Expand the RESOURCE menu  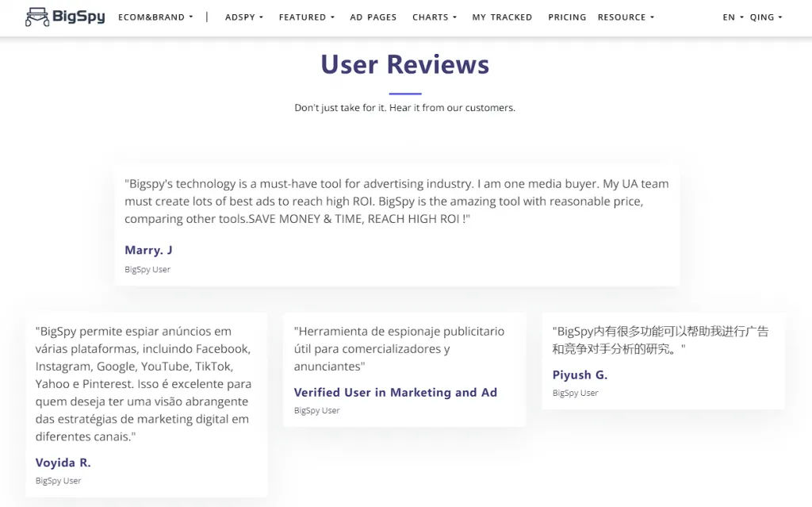point(626,17)
